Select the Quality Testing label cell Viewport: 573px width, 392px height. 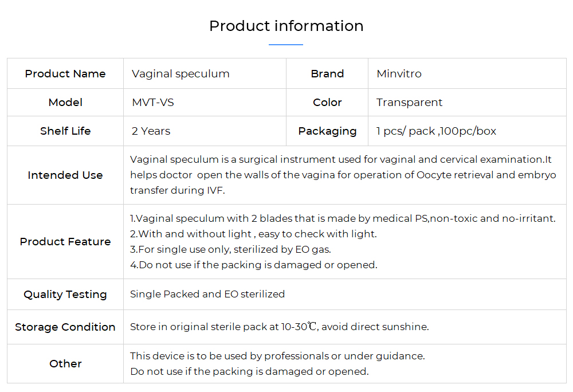click(65, 294)
